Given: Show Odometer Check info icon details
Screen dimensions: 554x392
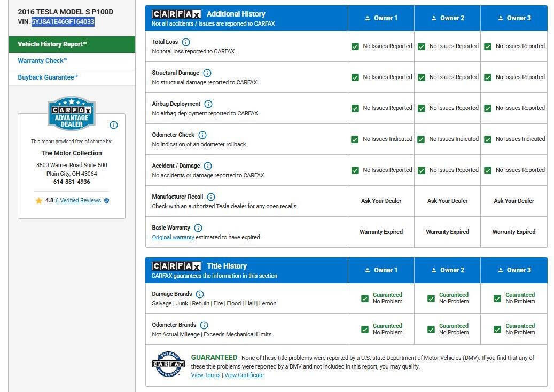Looking at the screenshot, I should coord(202,135).
